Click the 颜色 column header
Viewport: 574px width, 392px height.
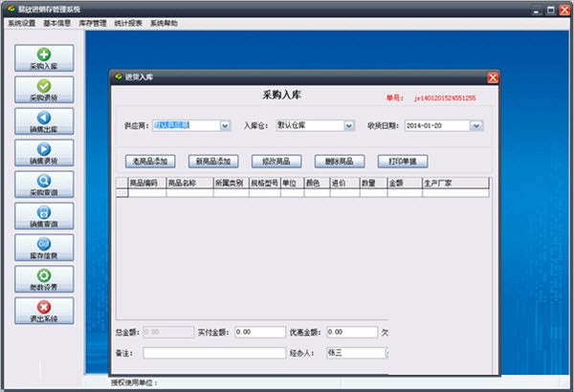point(317,183)
